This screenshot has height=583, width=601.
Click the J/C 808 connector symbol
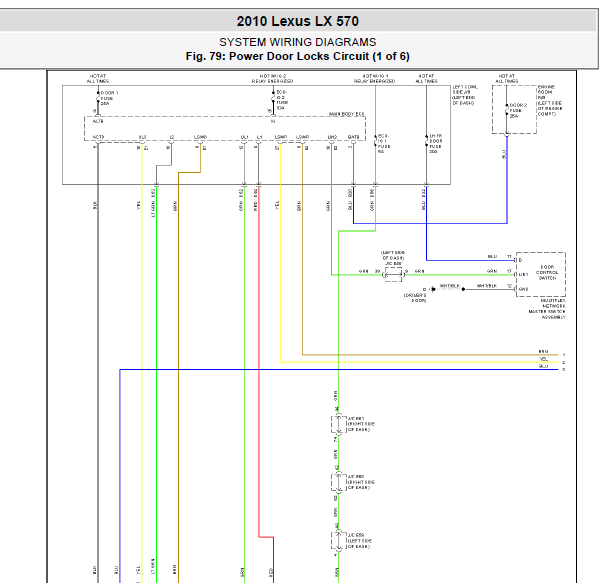coord(393,274)
